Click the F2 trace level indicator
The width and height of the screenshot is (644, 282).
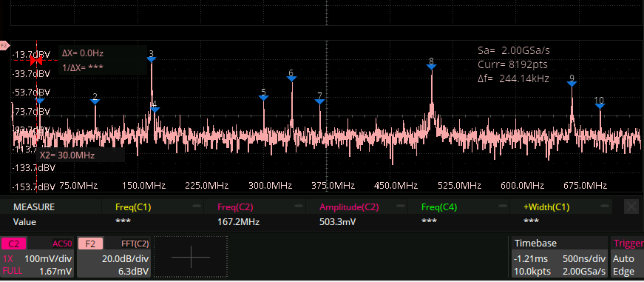click(x=4, y=45)
